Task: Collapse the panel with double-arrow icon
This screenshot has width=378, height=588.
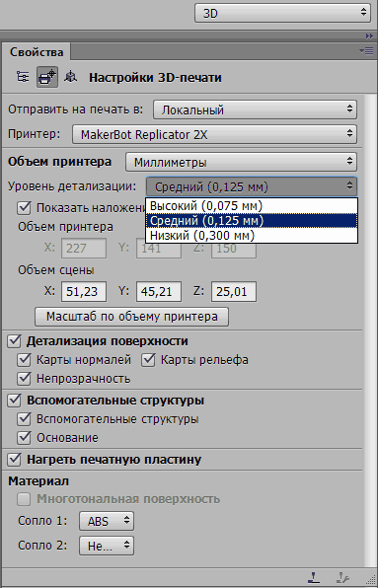Action: pyautogui.click(x=369, y=36)
